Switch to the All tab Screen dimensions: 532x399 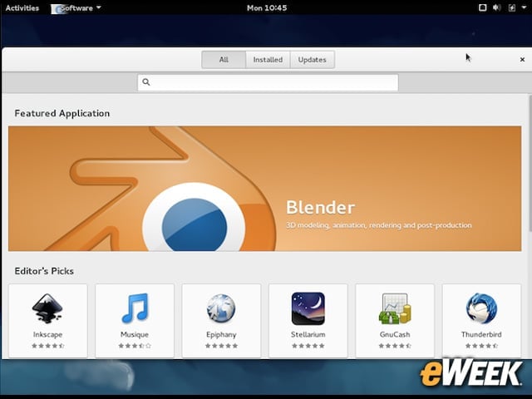click(x=224, y=60)
